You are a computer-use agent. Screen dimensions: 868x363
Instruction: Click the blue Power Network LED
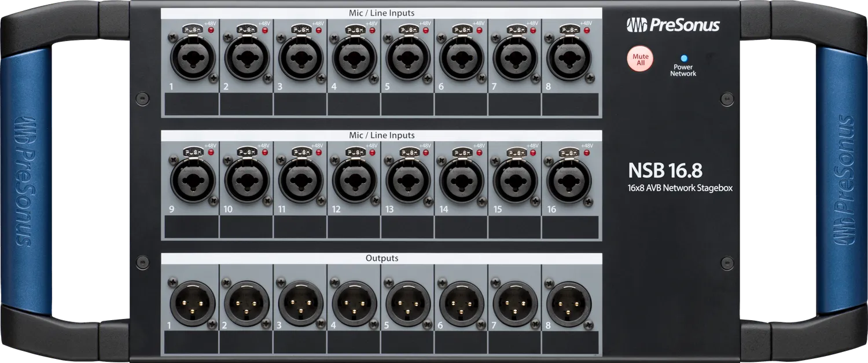(x=683, y=58)
